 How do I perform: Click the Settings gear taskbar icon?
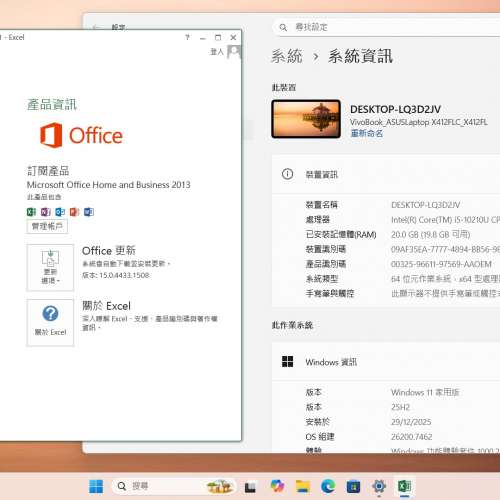tap(379, 486)
